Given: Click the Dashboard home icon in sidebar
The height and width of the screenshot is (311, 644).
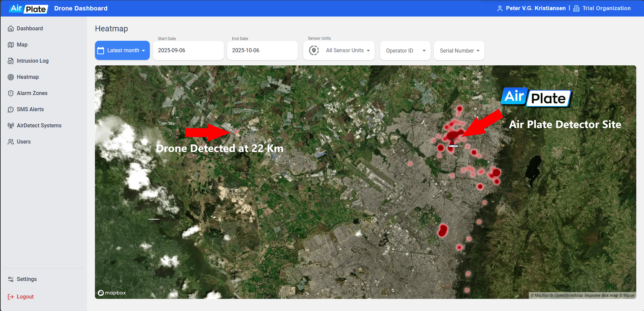Looking at the screenshot, I should (x=11, y=29).
